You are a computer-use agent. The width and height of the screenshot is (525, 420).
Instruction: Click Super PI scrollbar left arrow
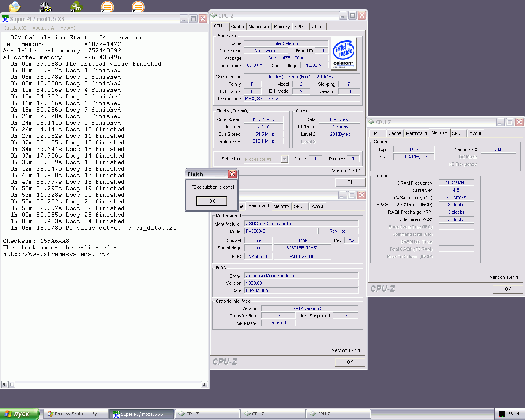(5, 384)
